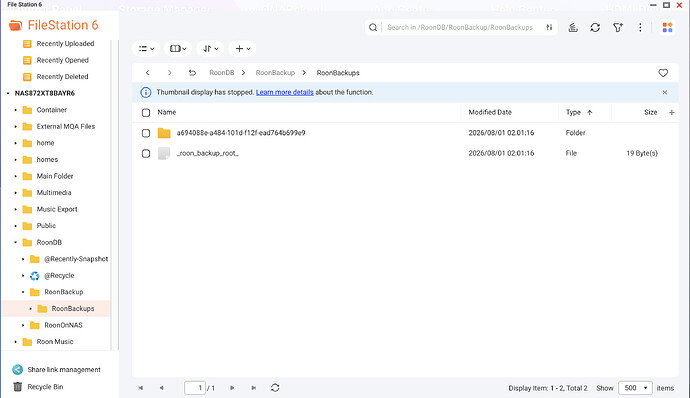This screenshot has height=398, width=690.
Task: Click the RoonBackups breadcrumb
Action: [x=338, y=73]
